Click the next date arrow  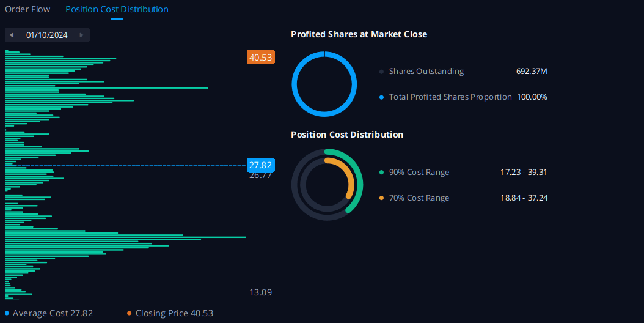coord(82,35)
